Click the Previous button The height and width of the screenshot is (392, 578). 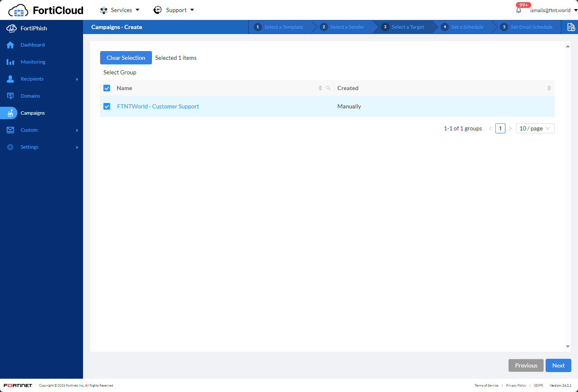click(x=526, y=365)
